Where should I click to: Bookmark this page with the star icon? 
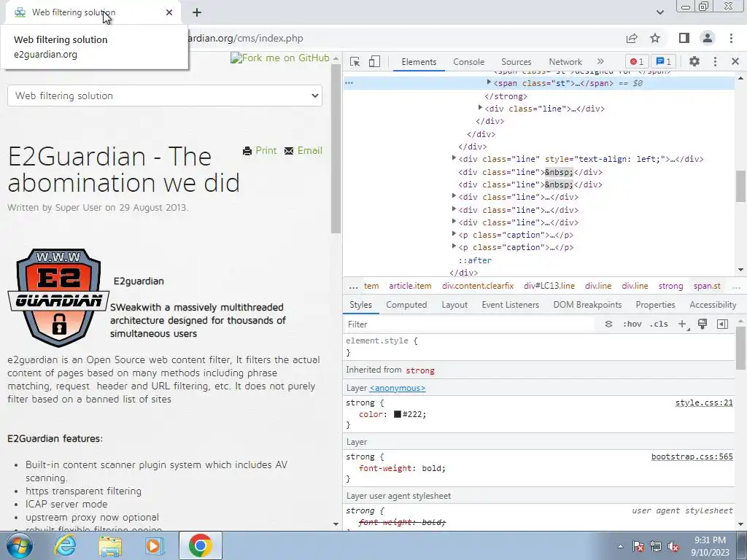655,38
